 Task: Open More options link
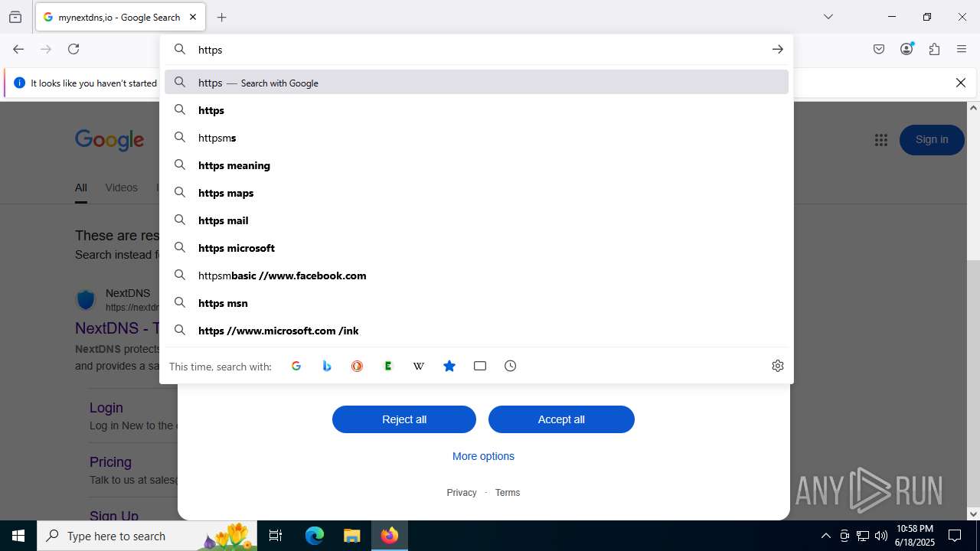(x=483, y=456)
